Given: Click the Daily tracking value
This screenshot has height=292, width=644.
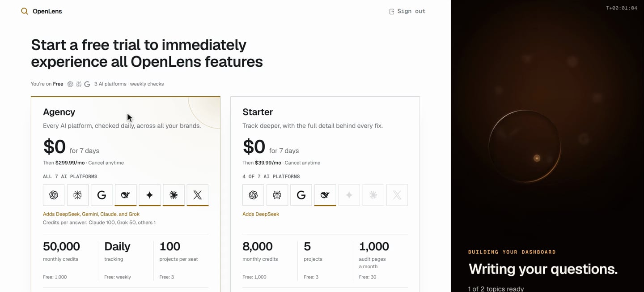Looking at the screenshot, I should [117, 246].
